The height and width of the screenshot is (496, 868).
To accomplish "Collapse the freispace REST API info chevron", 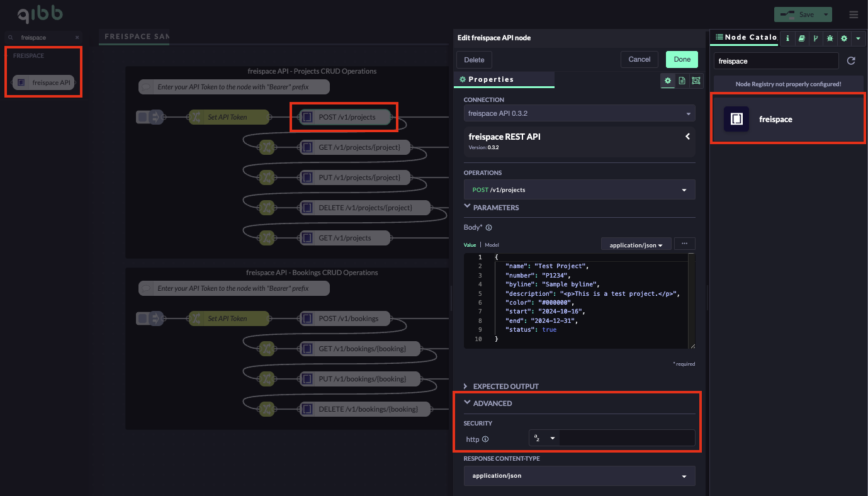I will click(x=687, y=137).
